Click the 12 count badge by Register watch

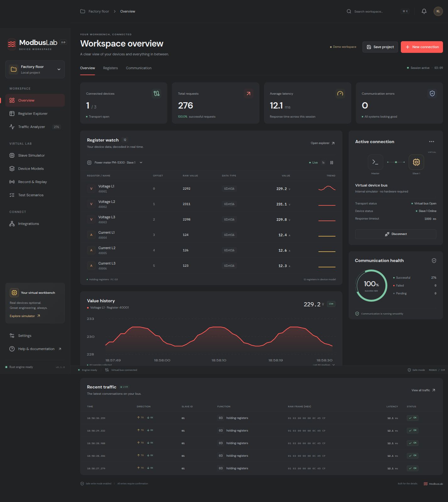[125, 140]
